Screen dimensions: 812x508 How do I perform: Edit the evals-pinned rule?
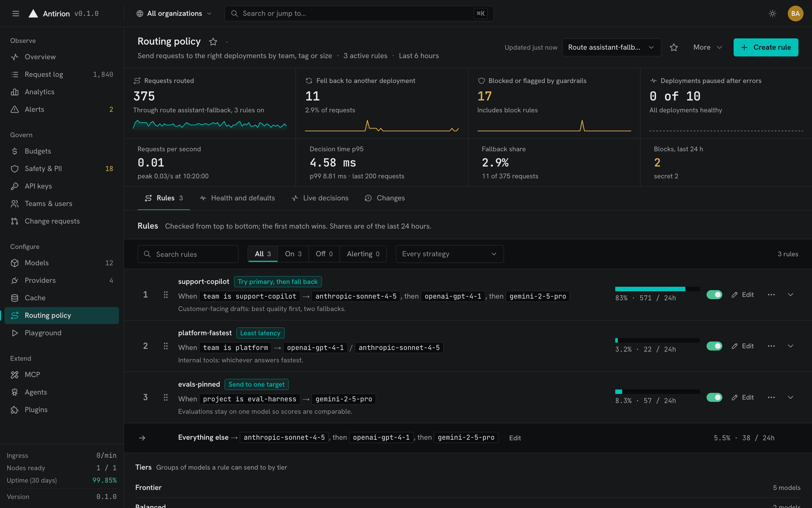pyautogui.click(x=742, y=397)
